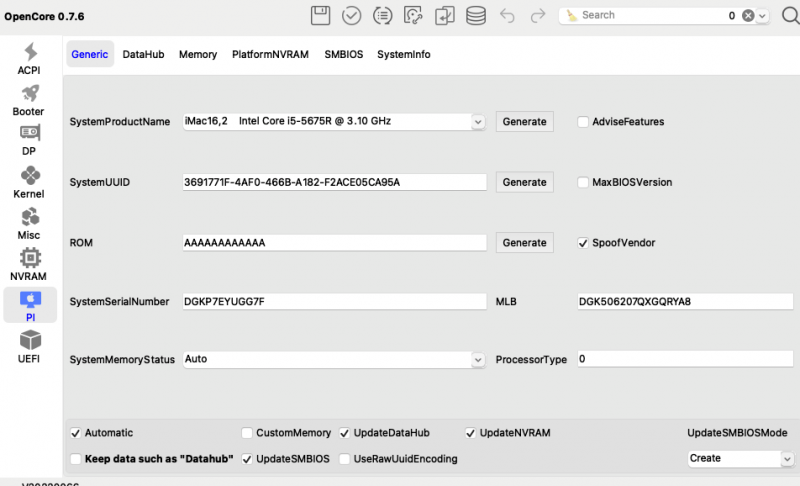Screen dimensions: 800x486
Task: Click the ROM input field
Action: point(335,243)
